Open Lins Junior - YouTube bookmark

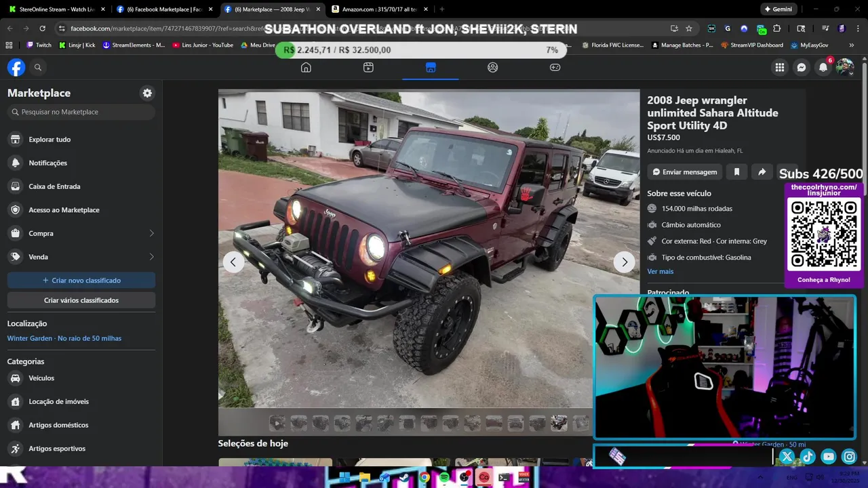click(x=203, y=45)
